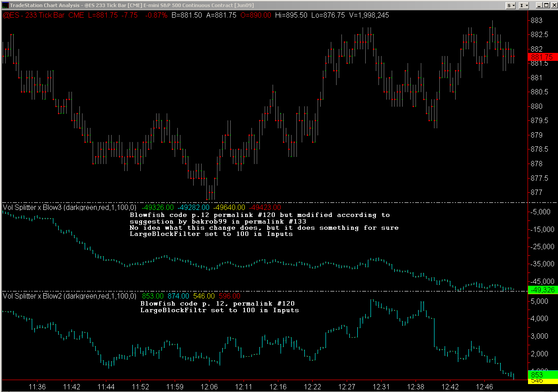558x392 pixels.
Task: Click the 11:36 time axis label
Action: pos(37,387)
